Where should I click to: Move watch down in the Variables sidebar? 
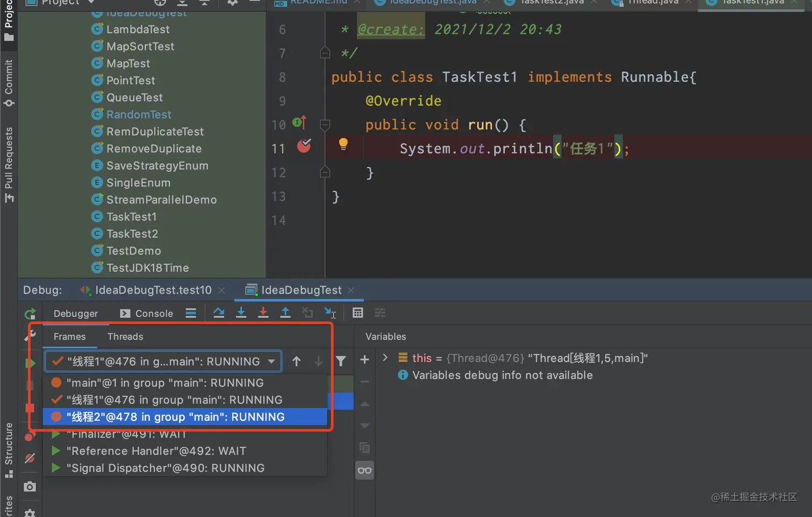tap(365, 426)
